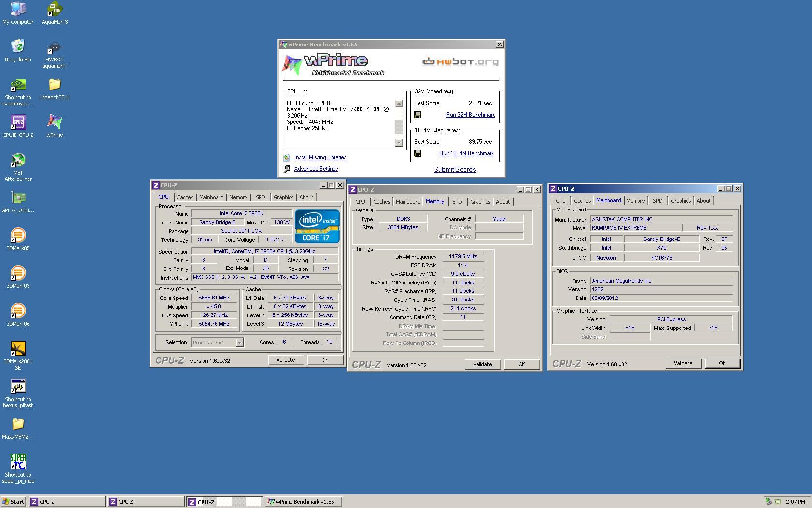Image resolution: width=812 pixels, height=508 pixels.
Task: Switch to Caches tab in CPU window
Action: [x=185, y=197]
